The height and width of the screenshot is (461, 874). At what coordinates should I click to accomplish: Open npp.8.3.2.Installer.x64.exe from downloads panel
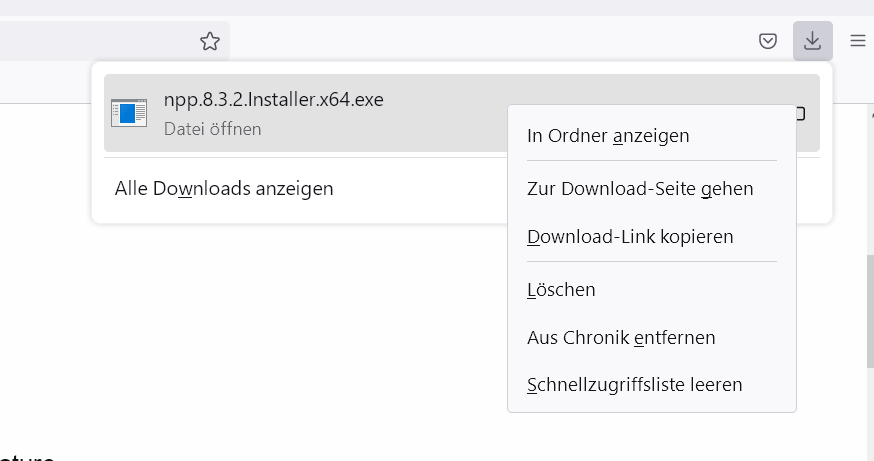tap(273, 100)
